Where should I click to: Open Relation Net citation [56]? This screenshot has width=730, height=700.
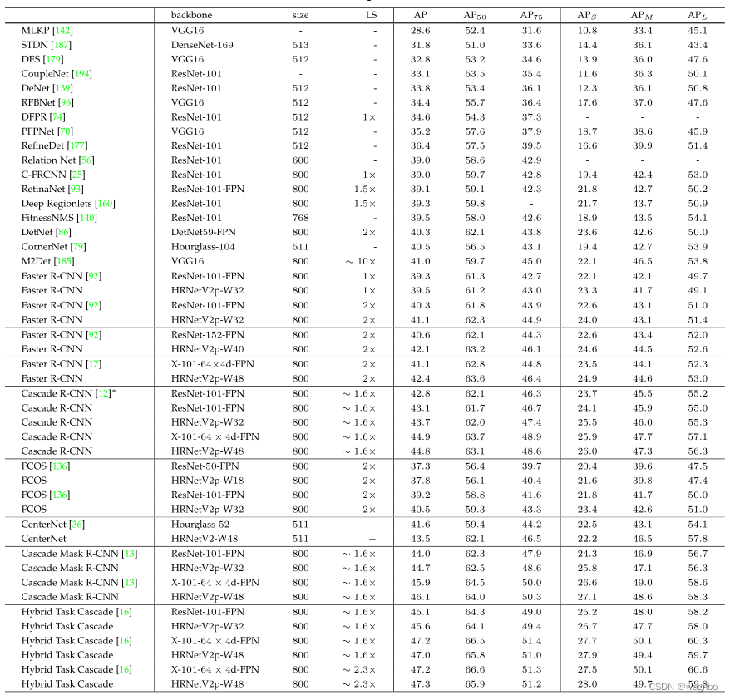click(x=86, y=160)
